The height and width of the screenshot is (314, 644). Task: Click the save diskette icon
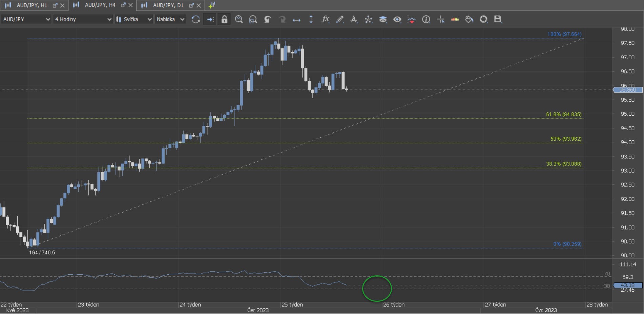[x=497, y=19]
